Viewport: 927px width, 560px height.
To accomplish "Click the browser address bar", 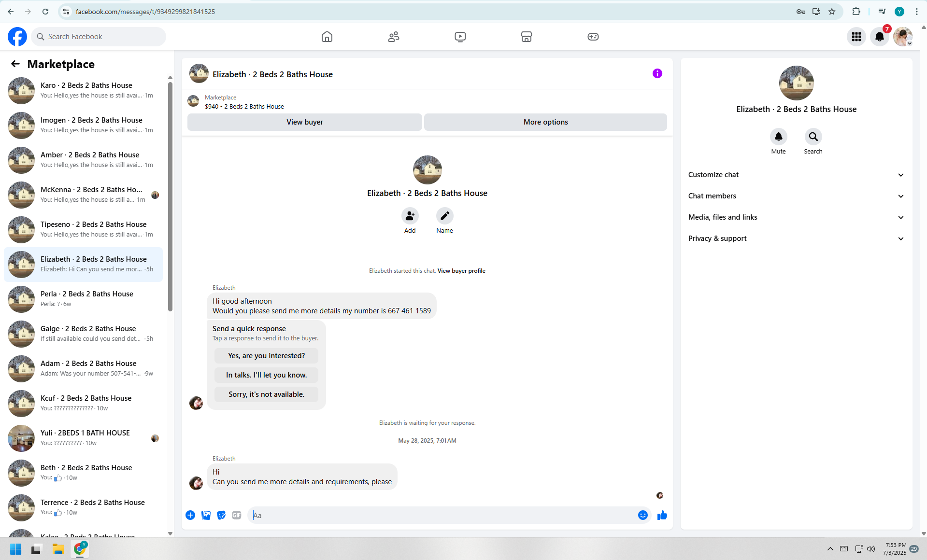I will (x=425, y=12).
